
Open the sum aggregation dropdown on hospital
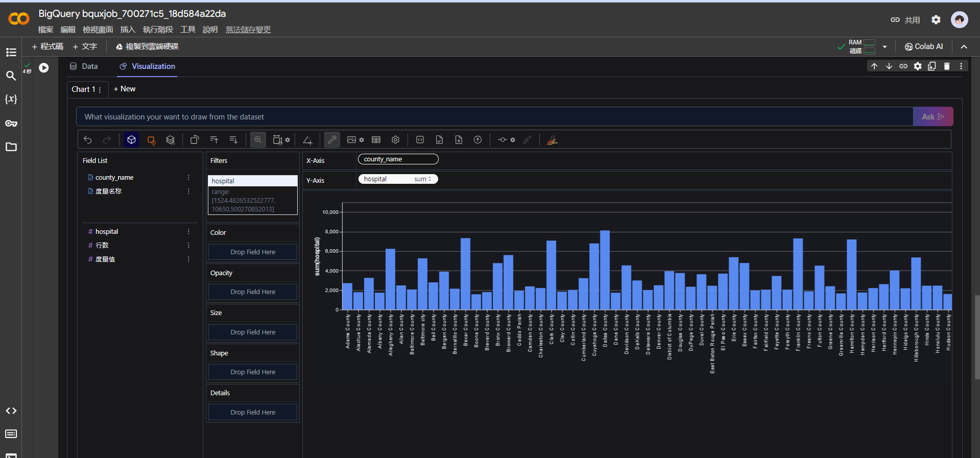coord(423,179)
